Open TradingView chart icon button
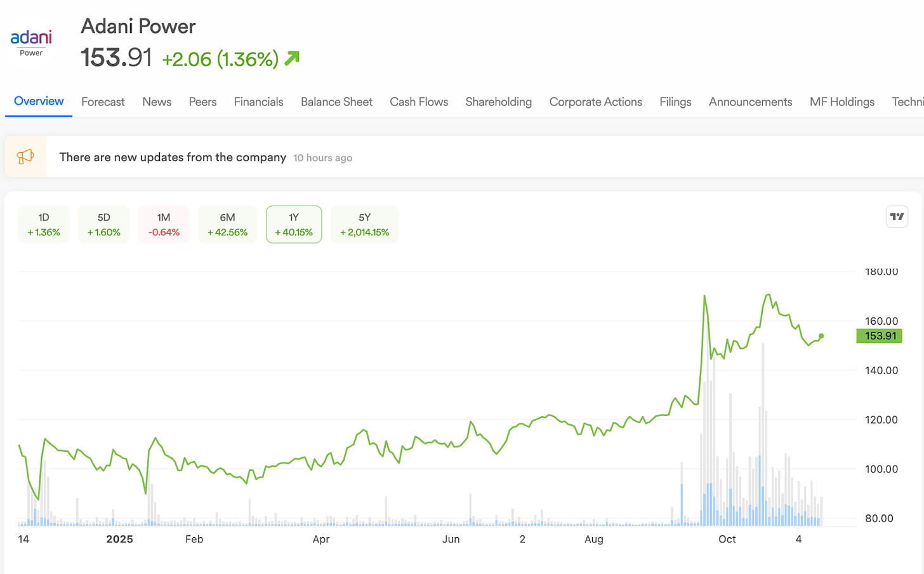This screenshot has width=924, height=574. (x=897, y=217)
